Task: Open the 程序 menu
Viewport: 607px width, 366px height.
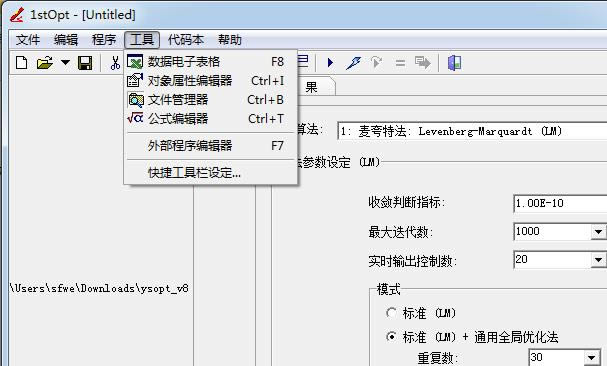Action: (x=104, y=40)
